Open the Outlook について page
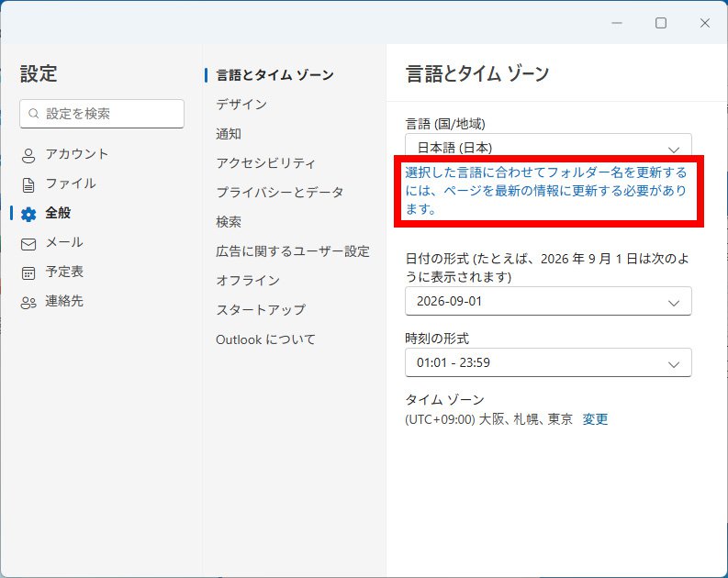This screenshot has width=728, height=578. tap(265, 339)
